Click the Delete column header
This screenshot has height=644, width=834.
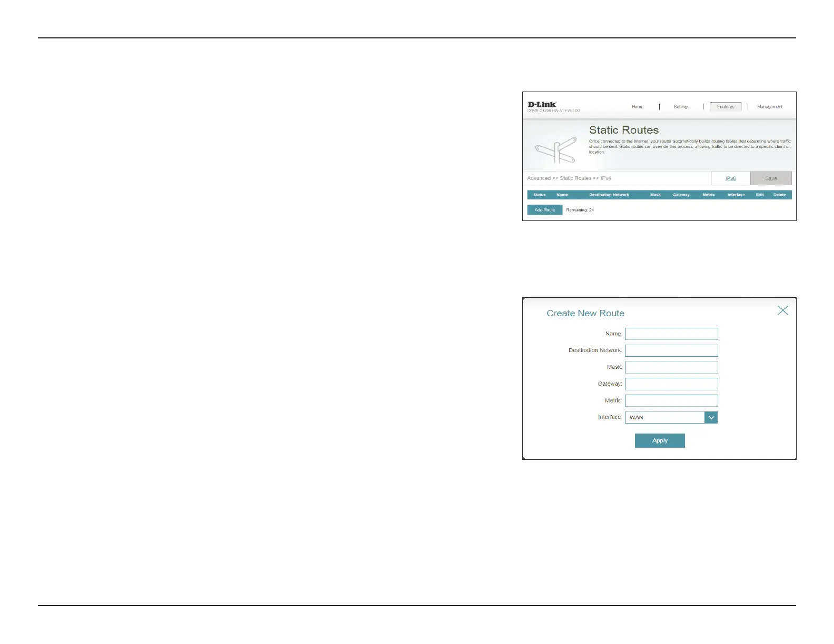tap(779, 195)
